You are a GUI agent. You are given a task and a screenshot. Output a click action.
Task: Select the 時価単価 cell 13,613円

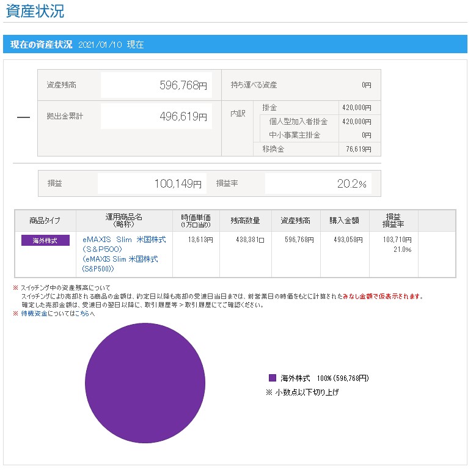200,240
